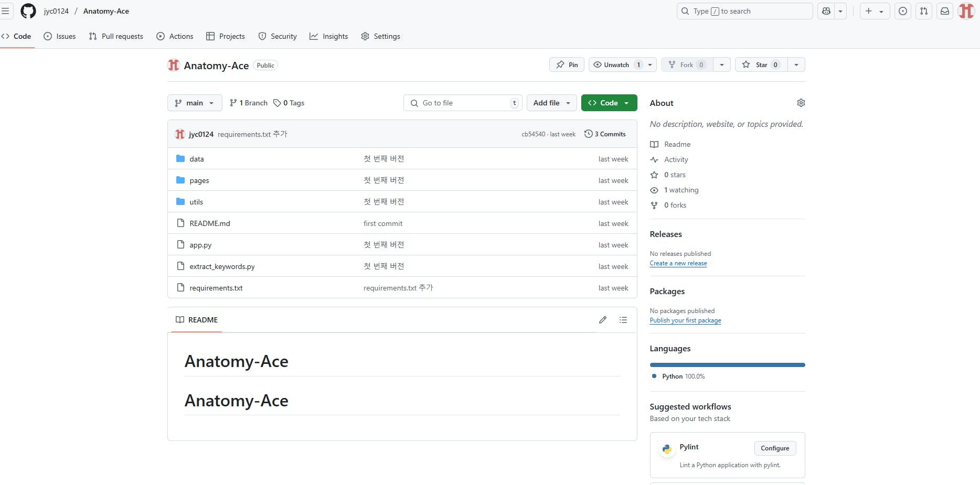Click the Python language bar

[727, 365]
